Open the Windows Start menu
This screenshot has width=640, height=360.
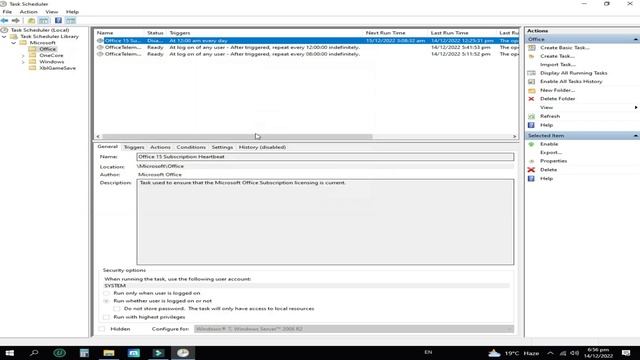tap(9, 353)
